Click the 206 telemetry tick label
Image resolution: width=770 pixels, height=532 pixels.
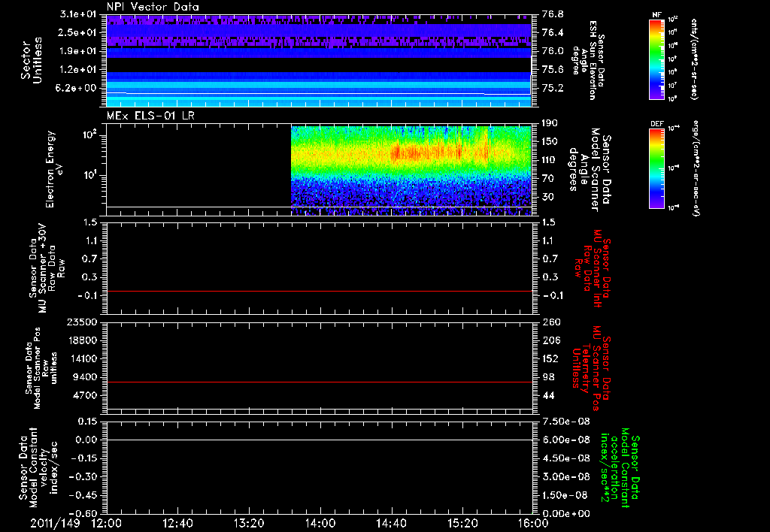[551, 340]
